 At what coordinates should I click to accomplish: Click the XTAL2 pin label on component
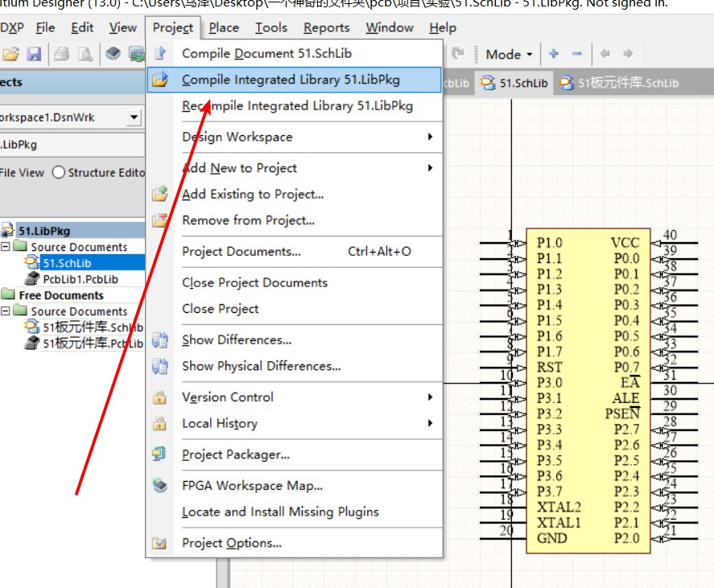point(559,507)
